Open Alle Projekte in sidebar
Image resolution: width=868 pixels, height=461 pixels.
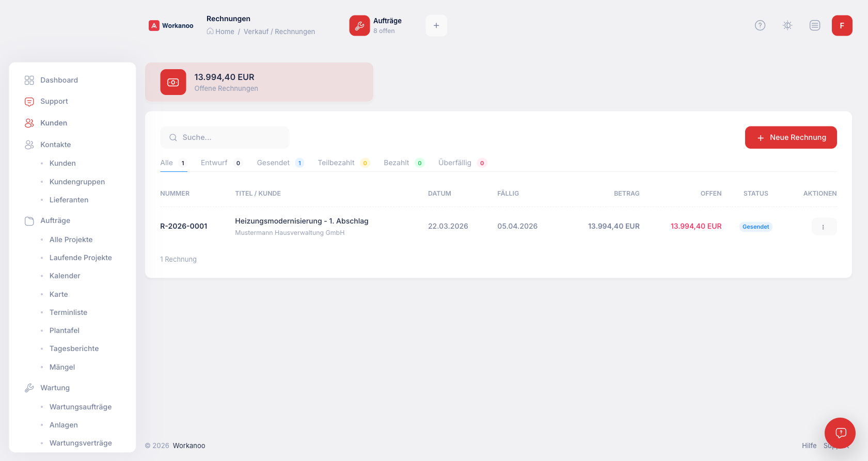tap(71, 240)
